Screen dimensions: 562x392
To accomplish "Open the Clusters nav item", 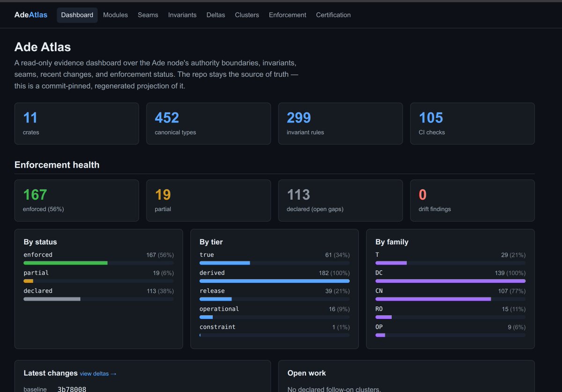I will coord(247,15).
